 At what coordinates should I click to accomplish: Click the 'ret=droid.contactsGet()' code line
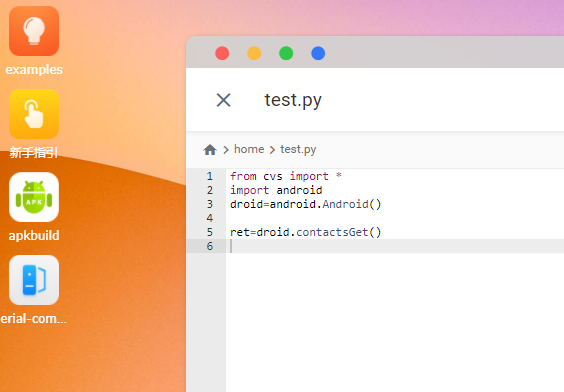click(305, 232)
